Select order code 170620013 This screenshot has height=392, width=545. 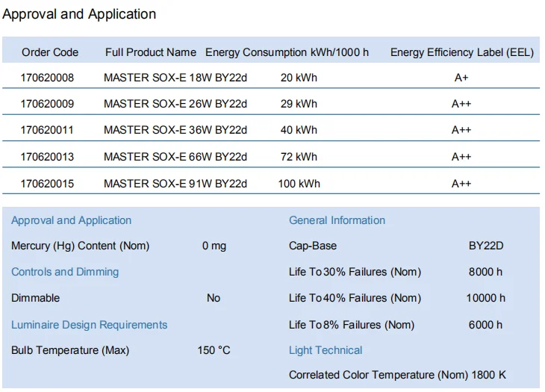coord(47,157)
